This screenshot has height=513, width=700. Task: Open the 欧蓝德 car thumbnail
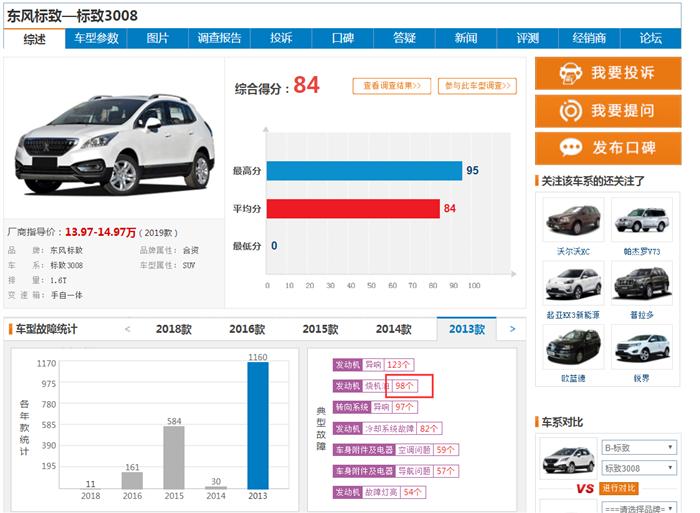coord(573,347)
